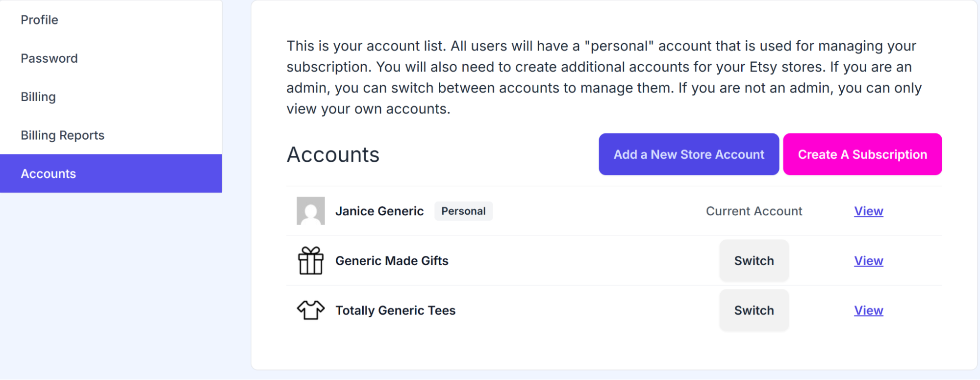Click the Totally Generic Tees name
Image resolution: width=980 pixels, height=380 pixels.
point(395,310)
